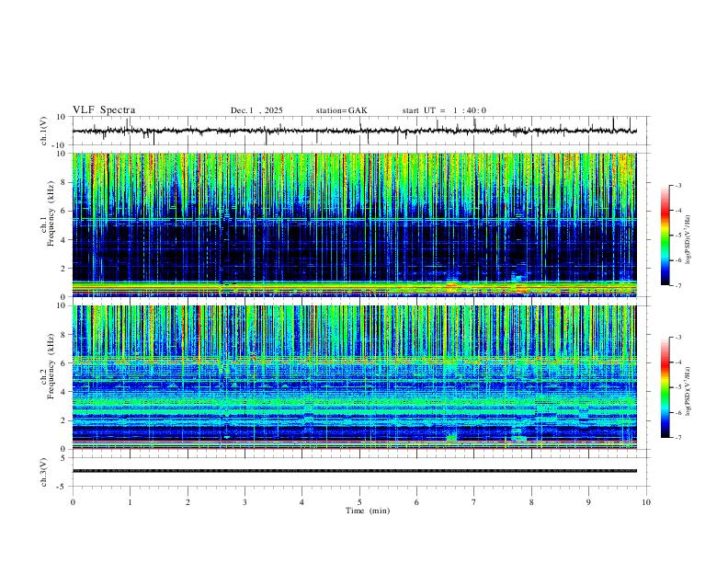The image size is (728, 563).
Task: Click time-axis tick label "1"
Action: (x=130, y=502)
